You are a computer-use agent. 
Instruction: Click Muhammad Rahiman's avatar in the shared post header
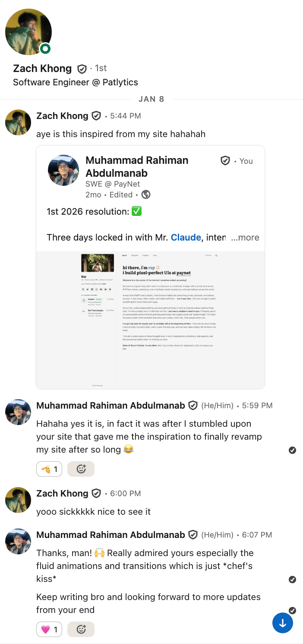click(63, 170)
